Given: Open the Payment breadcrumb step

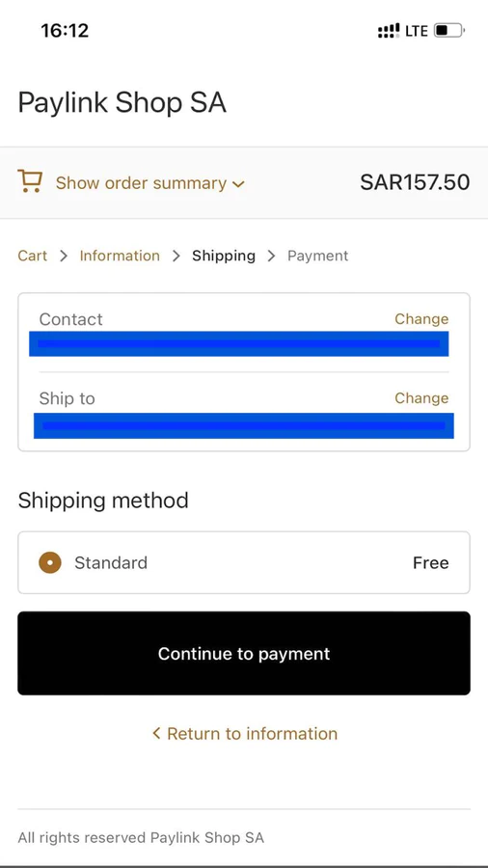Looking at the screenshot, I should 317,257.
